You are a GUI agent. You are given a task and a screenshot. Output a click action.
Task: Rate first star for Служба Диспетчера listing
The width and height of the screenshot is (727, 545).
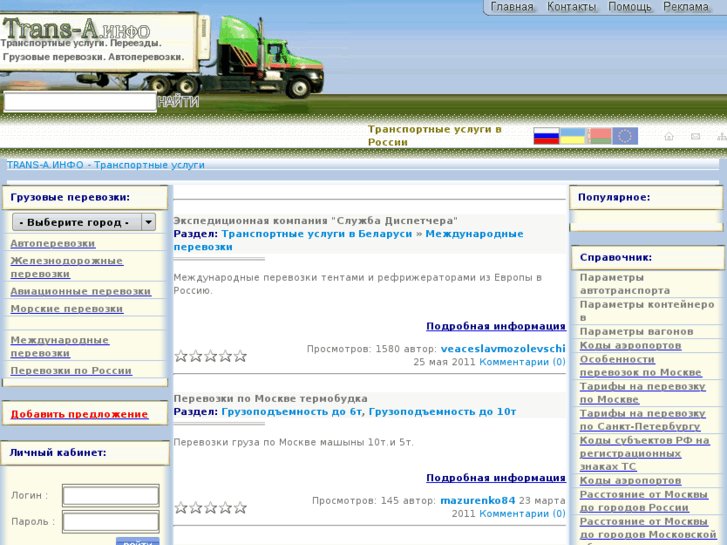181,356
